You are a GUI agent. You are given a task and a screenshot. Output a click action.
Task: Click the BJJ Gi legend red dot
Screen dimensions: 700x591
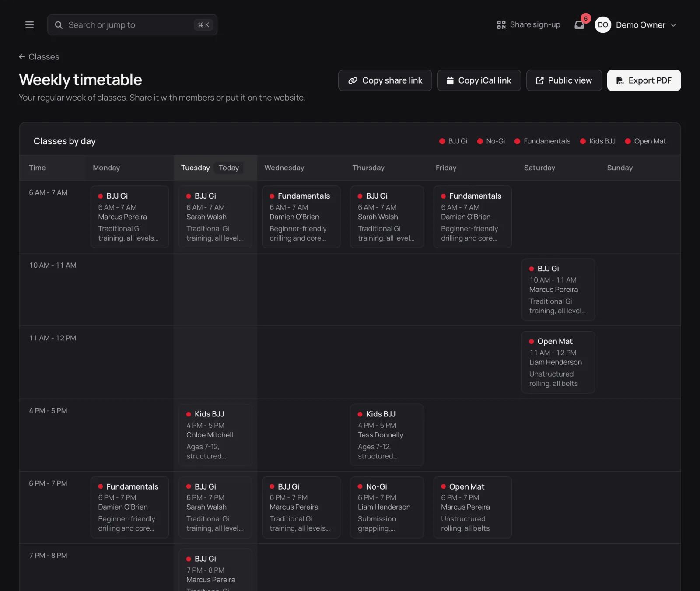(442, 141)
